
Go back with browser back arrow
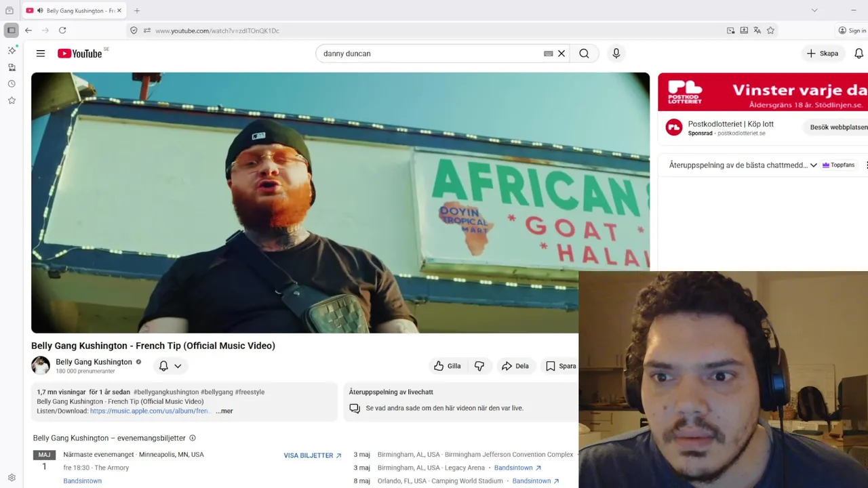(x=28, y=30)
